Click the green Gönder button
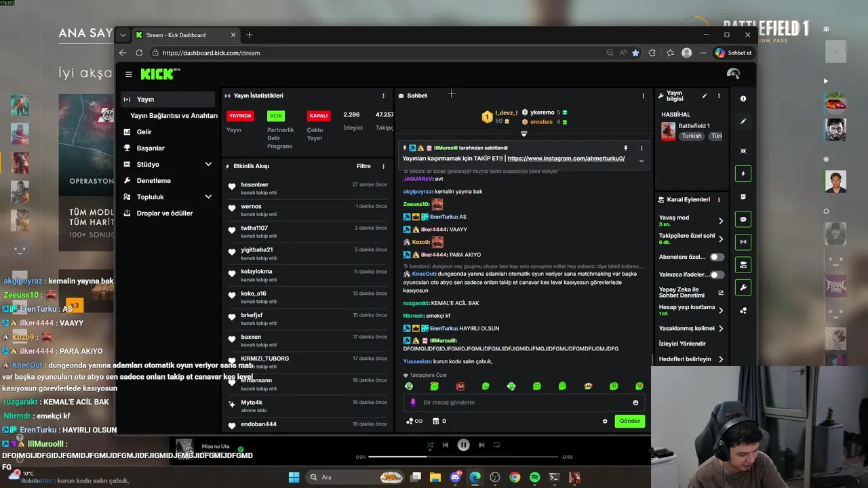Image resolution: width=868 pixels, height=488 pixels. [x=629, y=421]
